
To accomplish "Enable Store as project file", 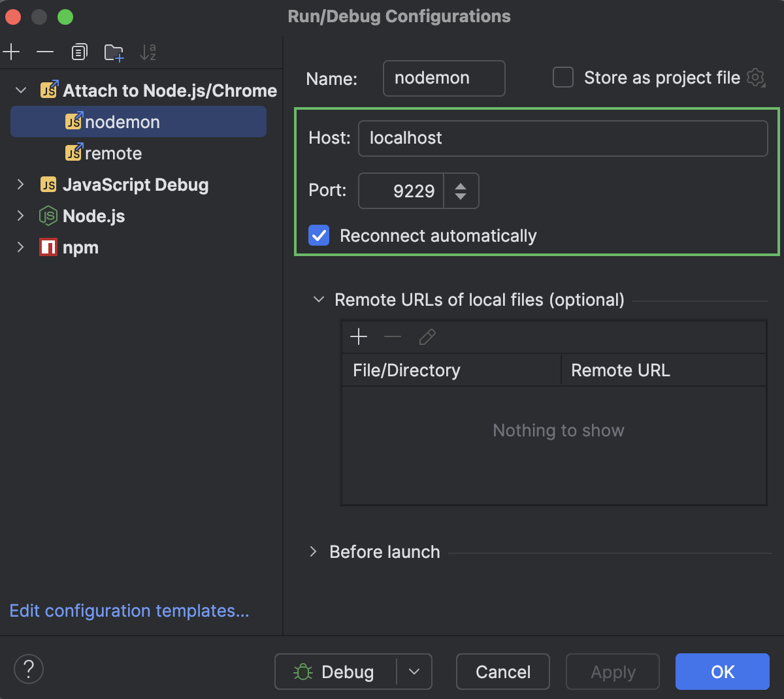I will [562, 77].
